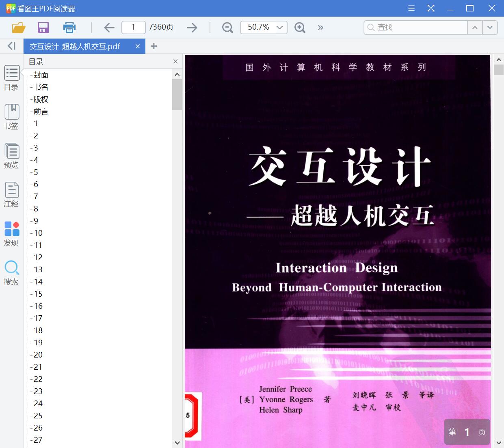The height and width of the screenshot is (448, 504).
Task: Zoom out with the minus magnifier
Action: (227, 28)
